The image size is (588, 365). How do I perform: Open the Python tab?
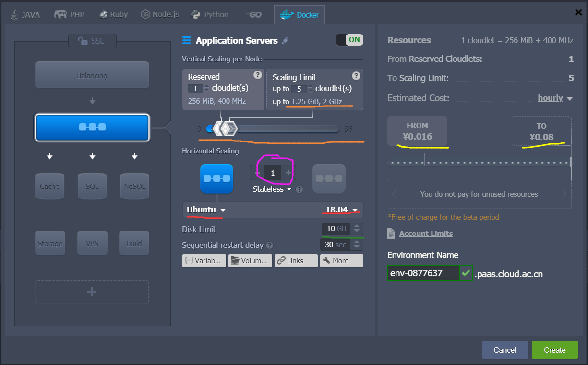tap(210, 14)
